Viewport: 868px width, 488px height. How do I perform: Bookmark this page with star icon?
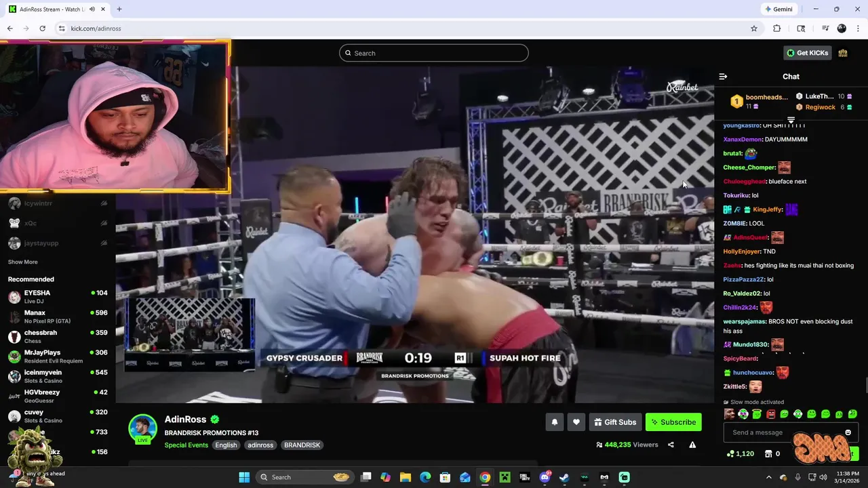pyautogui.click(x=753, y=28)
